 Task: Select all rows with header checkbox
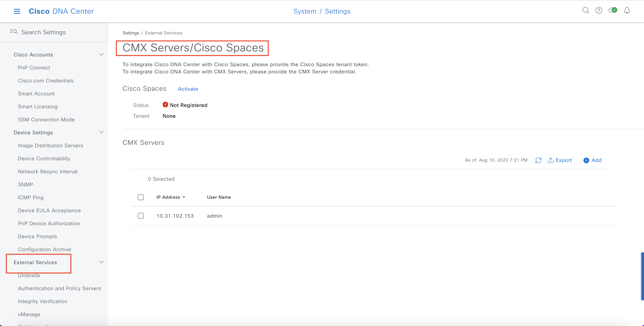(x=141, y=197)
